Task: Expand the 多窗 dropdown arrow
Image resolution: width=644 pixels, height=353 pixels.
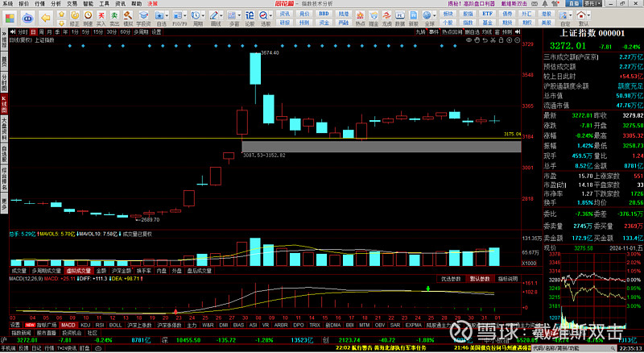Action: pyautogui.click(x=239, y=15)
